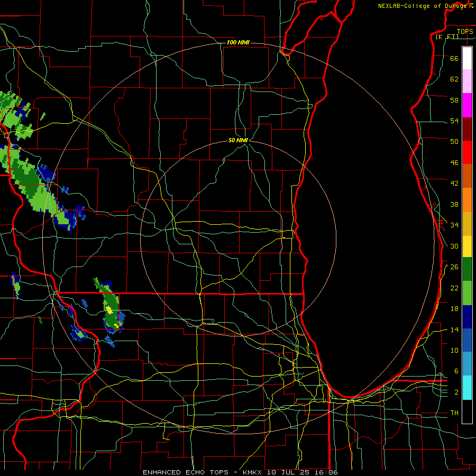Click the '6' legend value
Viewport: 476px width, 476px height.
point(456,371)
